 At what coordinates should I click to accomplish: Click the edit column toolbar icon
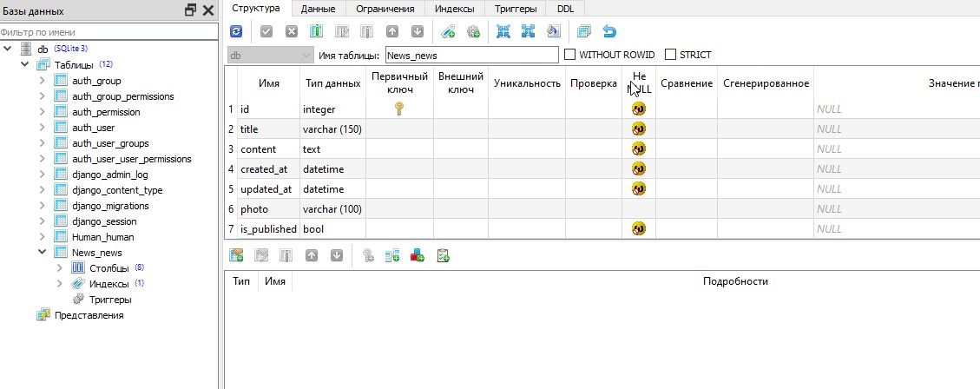[x=342, y=30]
